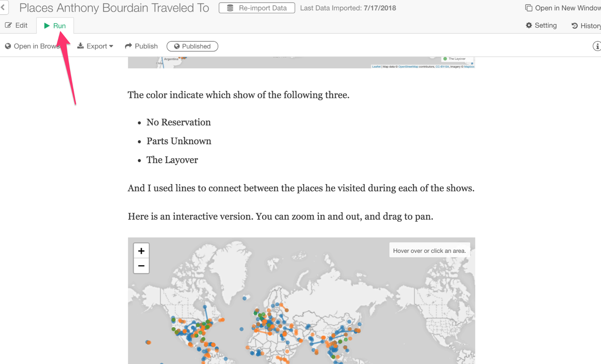Open Setting via the gear icon
This screenshot has height=364, width=601.
coord(529,26)
